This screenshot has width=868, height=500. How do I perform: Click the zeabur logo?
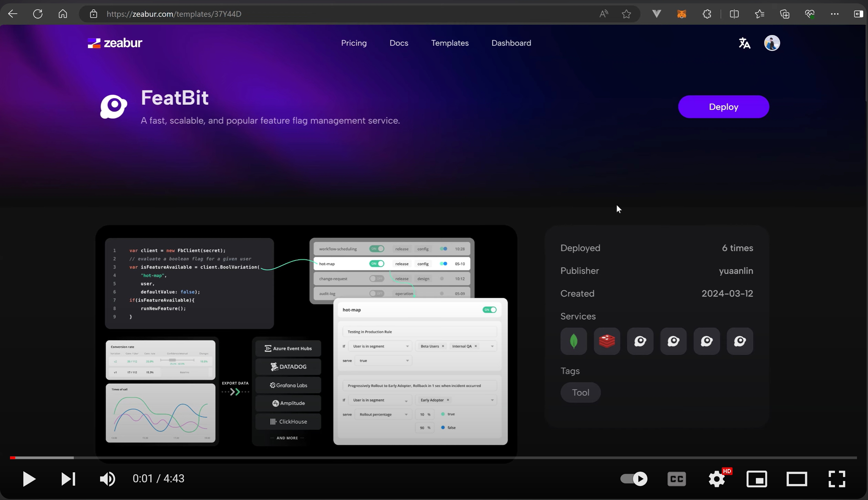[115, 43]
